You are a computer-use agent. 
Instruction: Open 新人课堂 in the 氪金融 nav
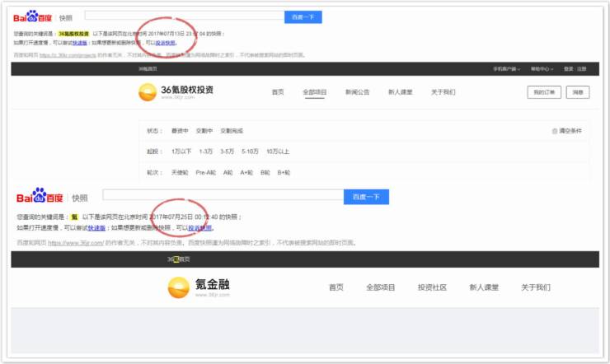[484, 287]
